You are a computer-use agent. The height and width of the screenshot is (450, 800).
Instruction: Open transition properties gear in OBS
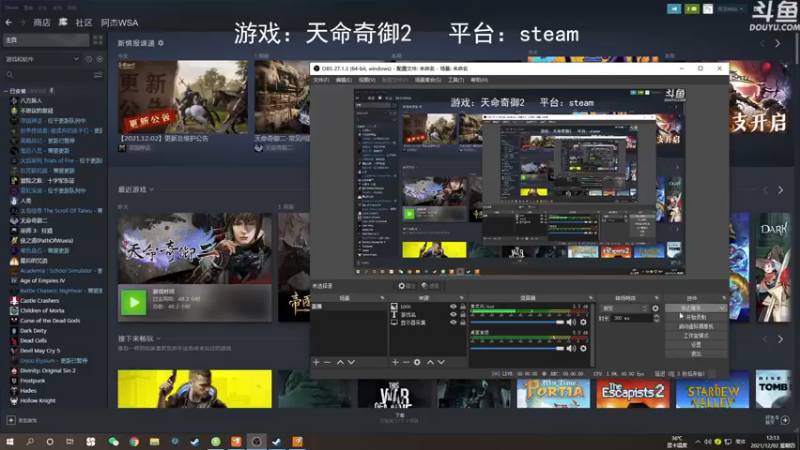pyautogui.click(x=655, y=308)
